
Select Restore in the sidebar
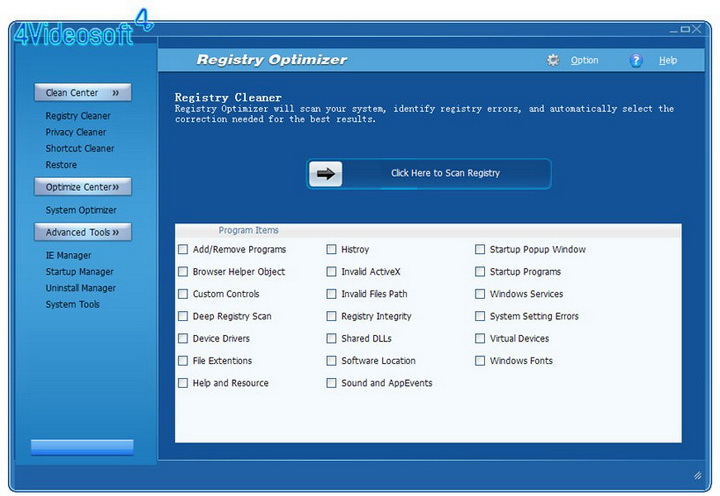[61, 165]
